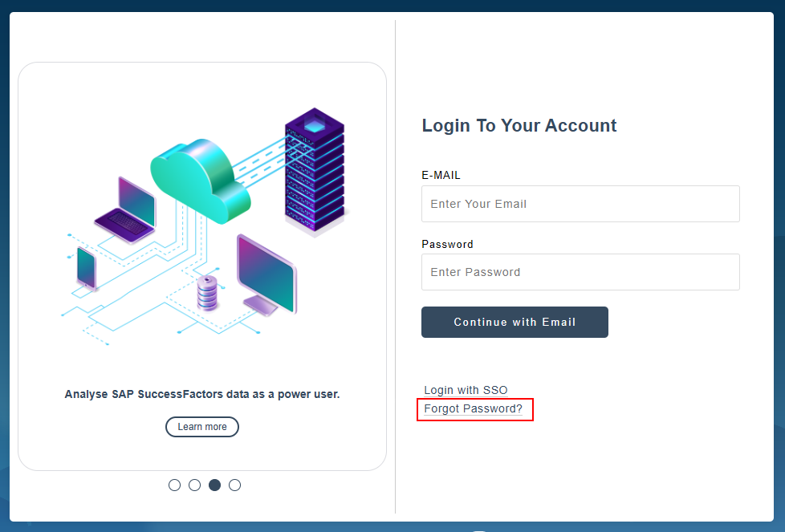Click the SAP SuccessFactors caption text

click(201, 394)
